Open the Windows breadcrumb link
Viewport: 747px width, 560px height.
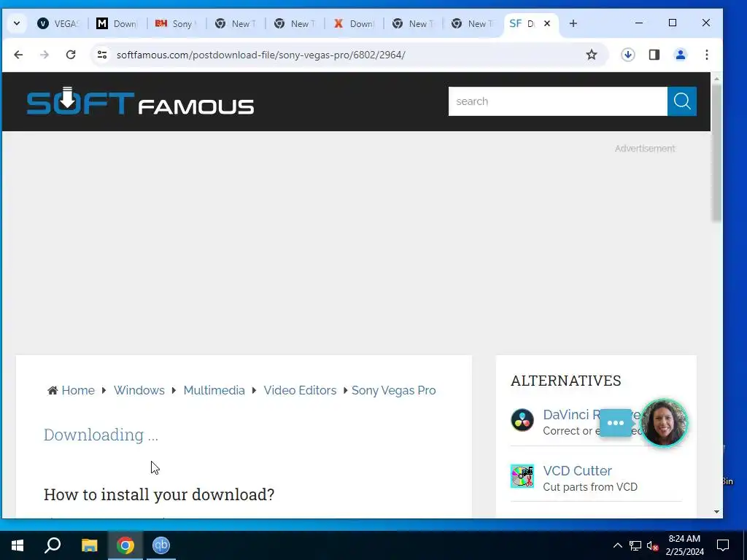coord(139,391)
